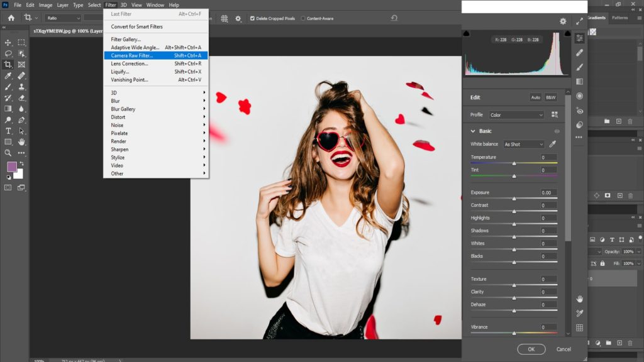
Task: Open the Profile Color dropdown
Action: point(516,115)
